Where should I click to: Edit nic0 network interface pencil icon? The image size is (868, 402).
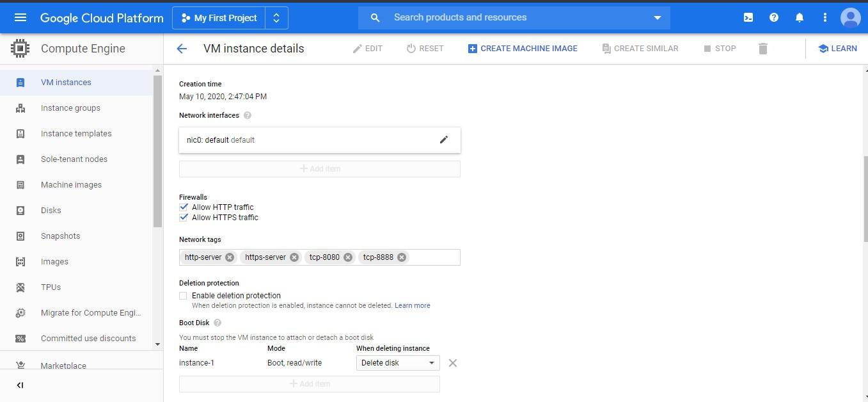click(x=444, y=140)
